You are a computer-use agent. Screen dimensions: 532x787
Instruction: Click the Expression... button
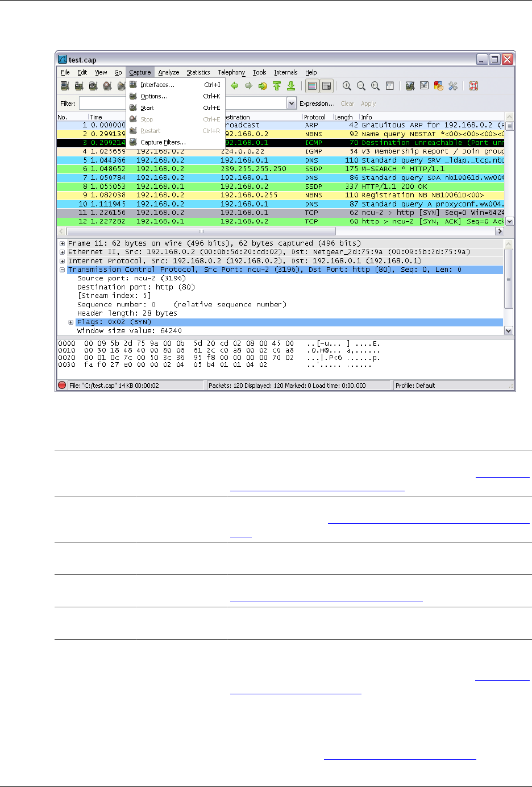pyautogui.click(x=317, y=103)
